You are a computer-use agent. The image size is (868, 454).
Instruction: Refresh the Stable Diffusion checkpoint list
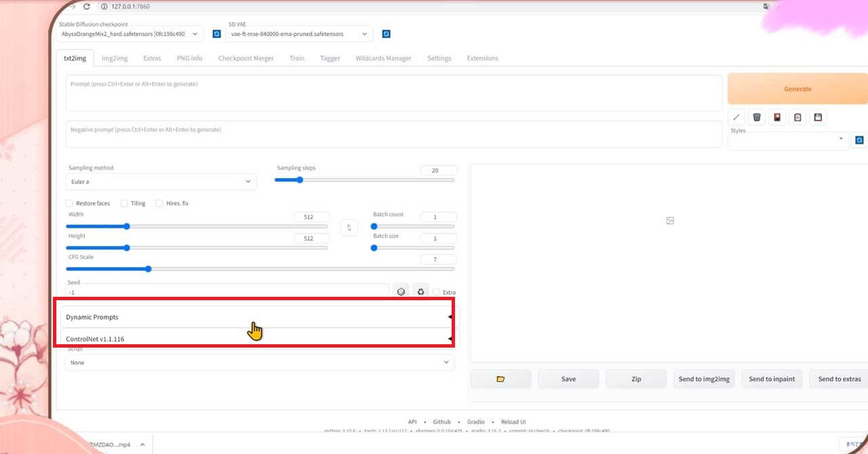click(x=217, y=34)
